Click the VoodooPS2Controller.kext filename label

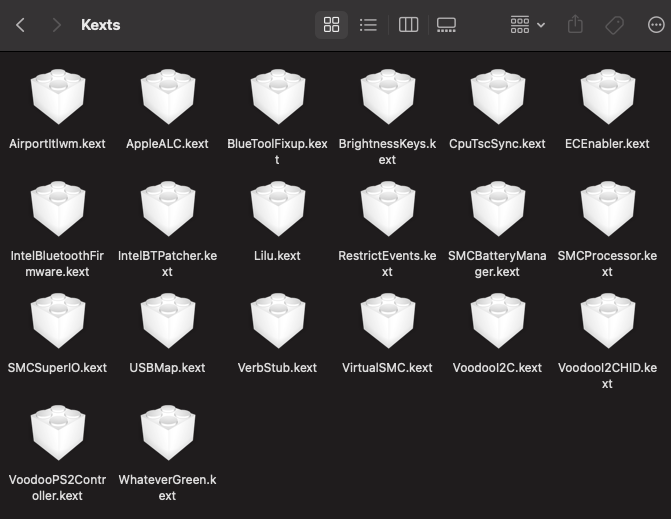(57, 488)
